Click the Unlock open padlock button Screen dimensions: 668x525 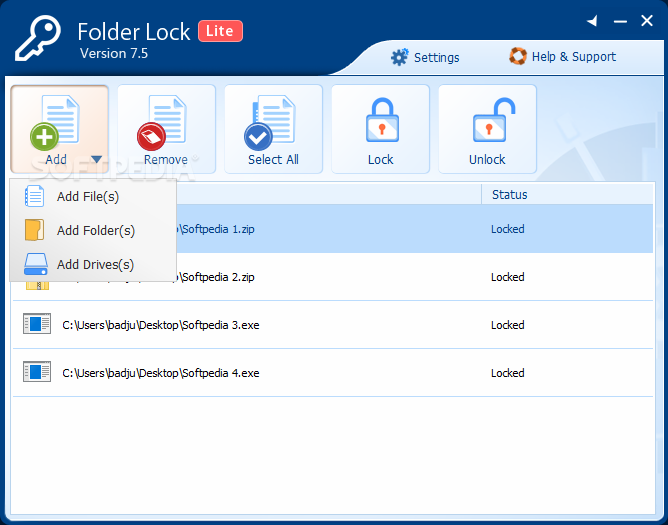487,129
